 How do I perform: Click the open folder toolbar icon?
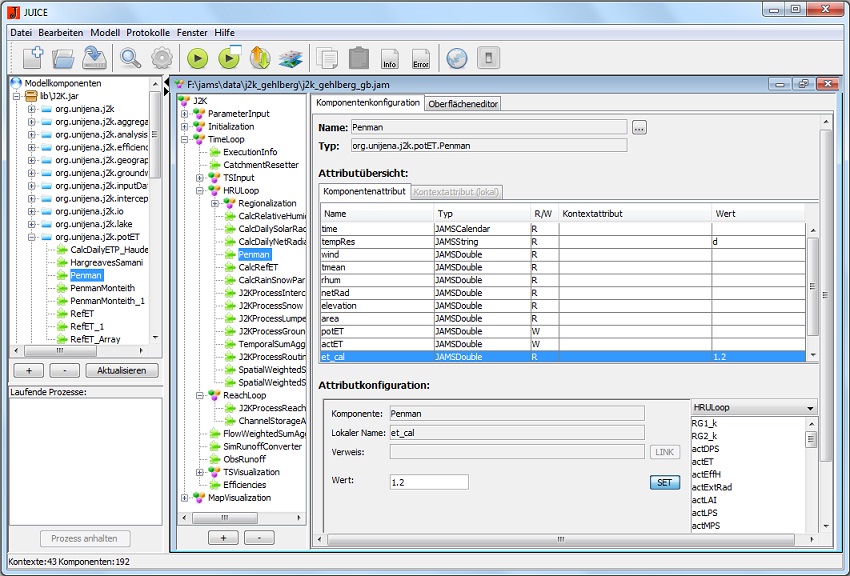[64, 58]
